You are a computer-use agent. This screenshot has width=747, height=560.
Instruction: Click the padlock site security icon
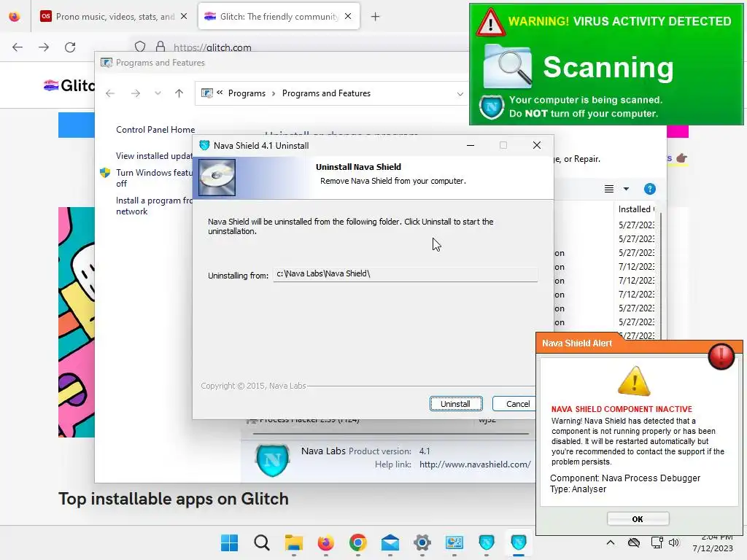[x=160, y=47]
